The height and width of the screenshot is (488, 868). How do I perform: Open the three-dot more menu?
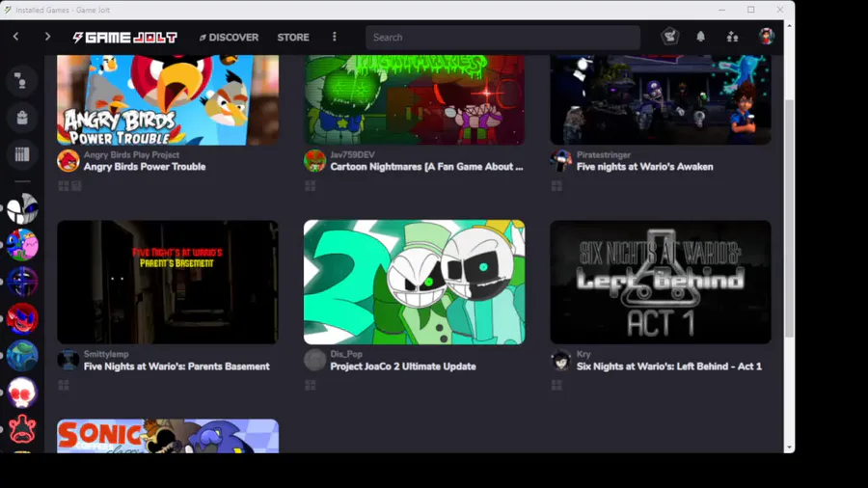(x=335, y=37)
